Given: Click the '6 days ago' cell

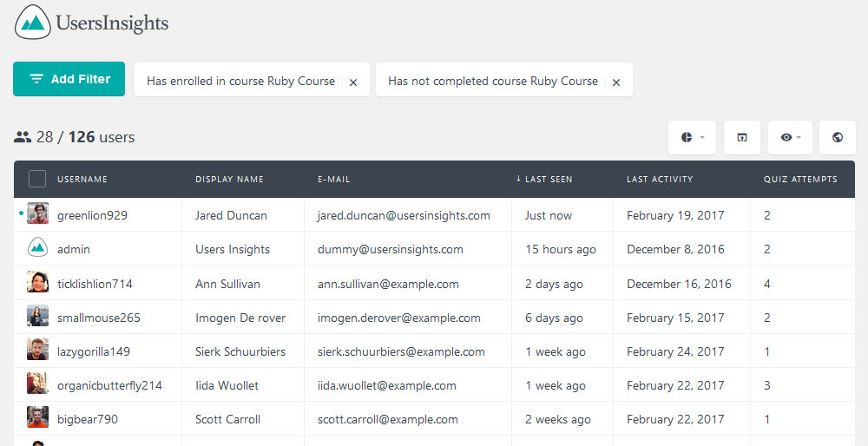Looking at the screenshot, I should [x=554, y=318].
